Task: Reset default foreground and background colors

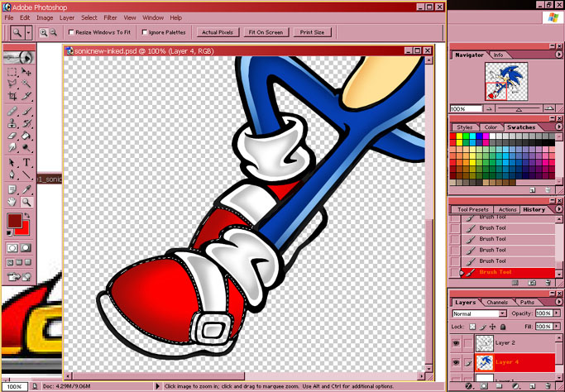Action: point(9,233)
